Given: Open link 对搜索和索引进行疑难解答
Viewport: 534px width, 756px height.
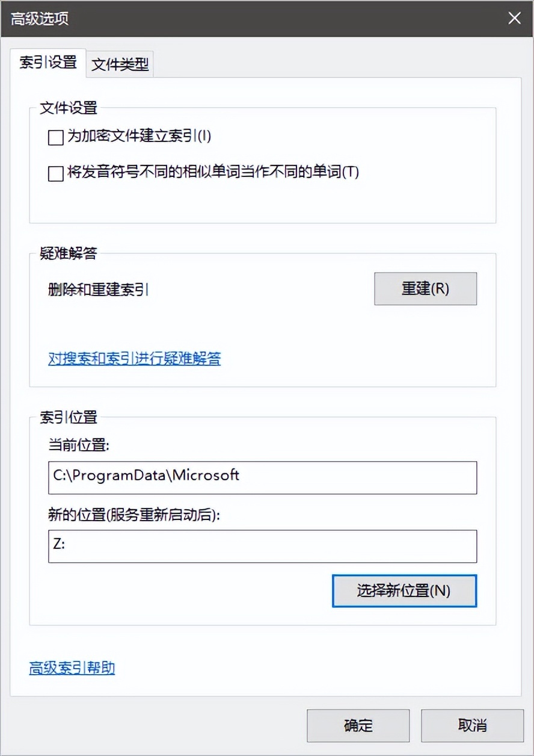Looking at the screenshot, I should pyautogui.click(x=134, y=359).
